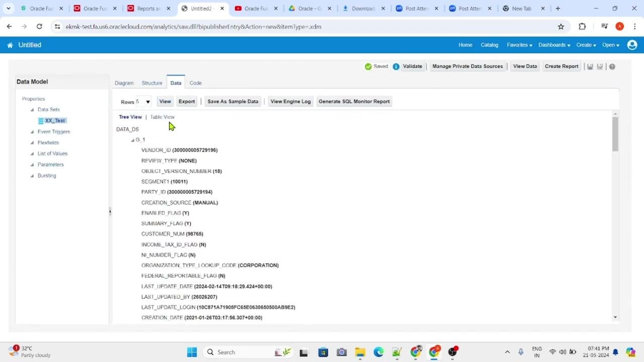644x362 pixels.
Task: Open Camera app from taskbar
Action: point(341,352)
